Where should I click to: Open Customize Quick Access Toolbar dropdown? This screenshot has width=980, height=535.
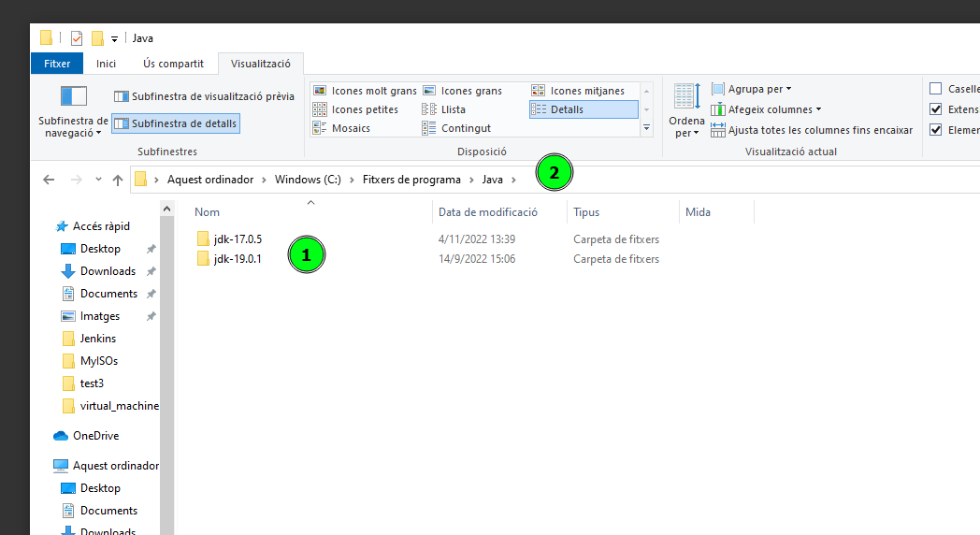[114, 38]
